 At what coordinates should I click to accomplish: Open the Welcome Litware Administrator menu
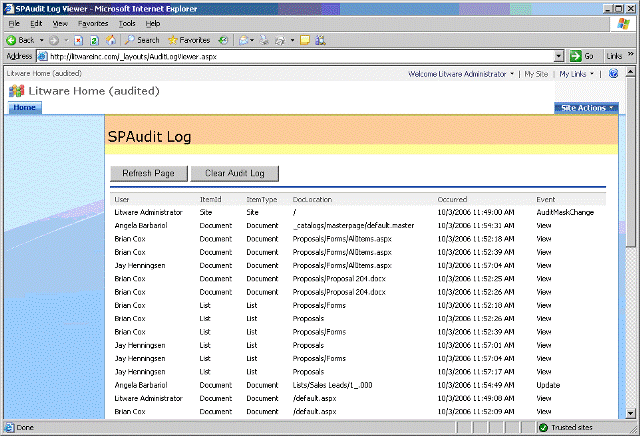(461, 74)
